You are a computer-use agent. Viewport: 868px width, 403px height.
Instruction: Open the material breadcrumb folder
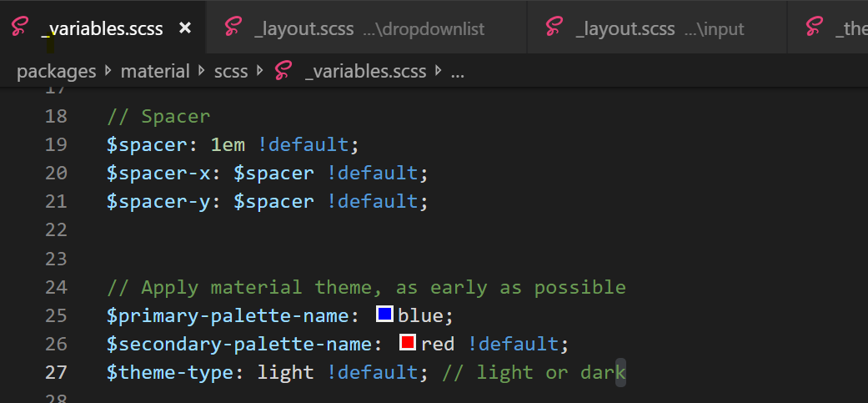pos(155,72)
